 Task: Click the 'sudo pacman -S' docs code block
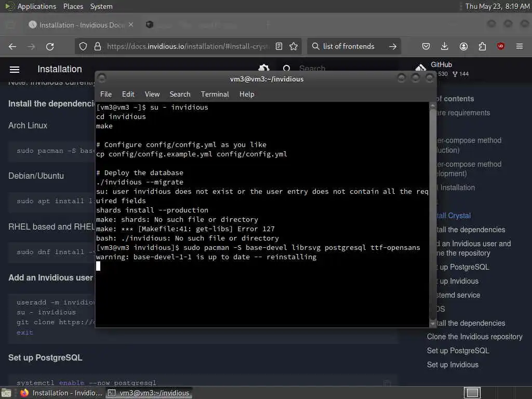point(52,151)
